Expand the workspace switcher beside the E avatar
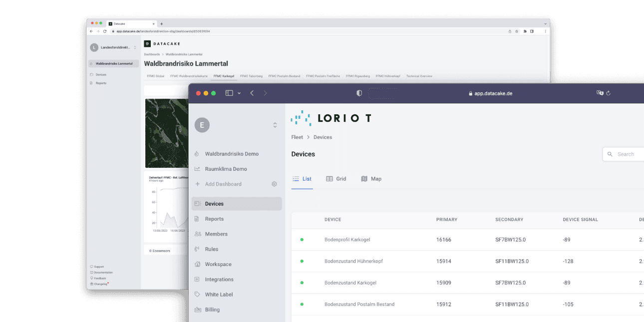 [x=275, y=125]
